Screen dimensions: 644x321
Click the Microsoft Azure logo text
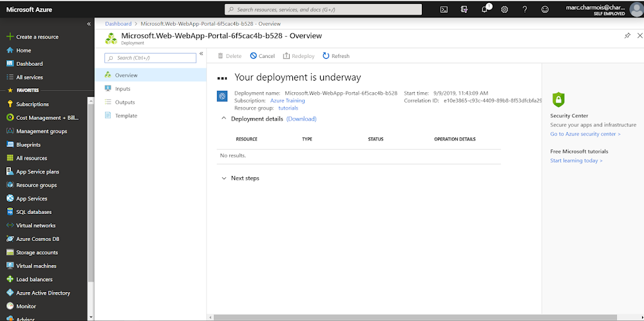29,10
